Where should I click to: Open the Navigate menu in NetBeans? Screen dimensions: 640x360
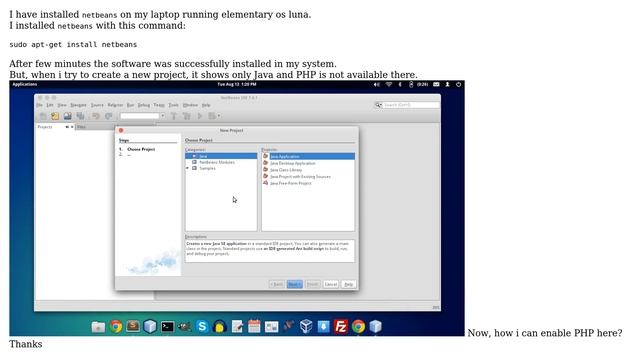78,105
